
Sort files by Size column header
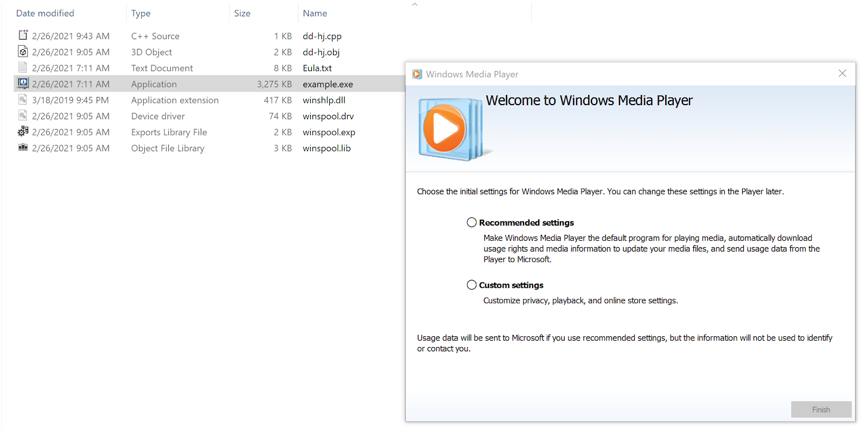tap(242, 13)
